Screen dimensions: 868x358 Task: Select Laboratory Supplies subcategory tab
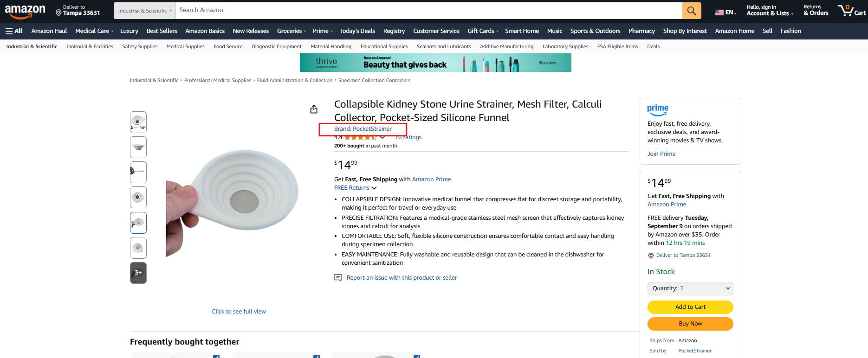tap(565, 46)
